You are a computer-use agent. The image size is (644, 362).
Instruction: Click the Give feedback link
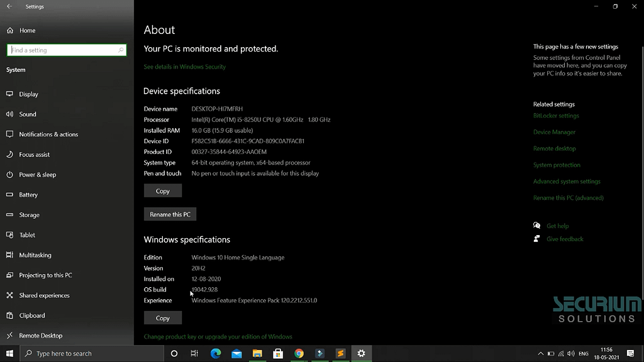point(565,239)
